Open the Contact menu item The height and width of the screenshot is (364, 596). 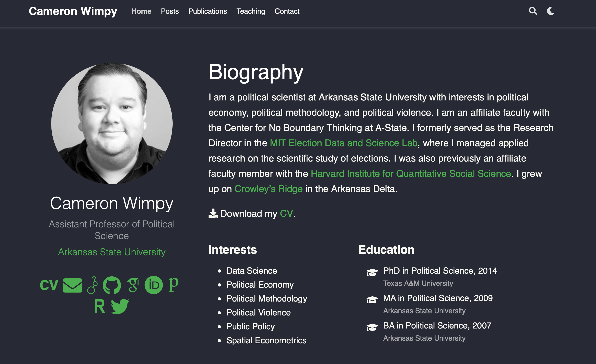coord(287,11)
